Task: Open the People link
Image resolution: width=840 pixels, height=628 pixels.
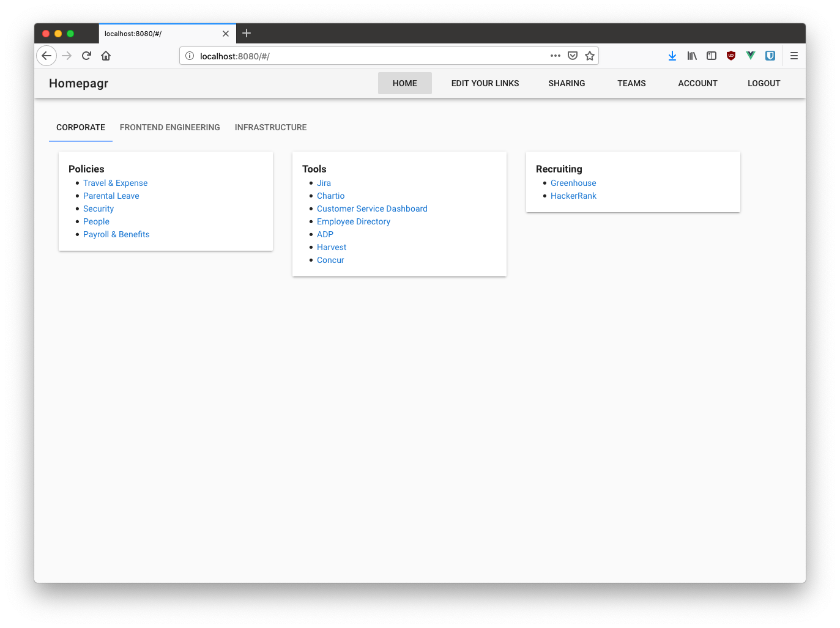Action: tap(96, 221)
